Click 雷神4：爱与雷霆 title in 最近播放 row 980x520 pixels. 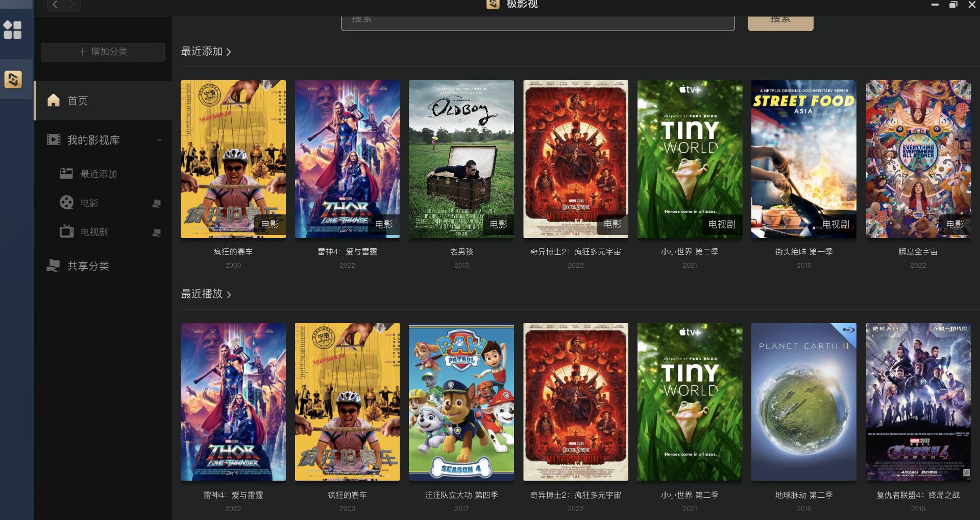coord(233,495)
